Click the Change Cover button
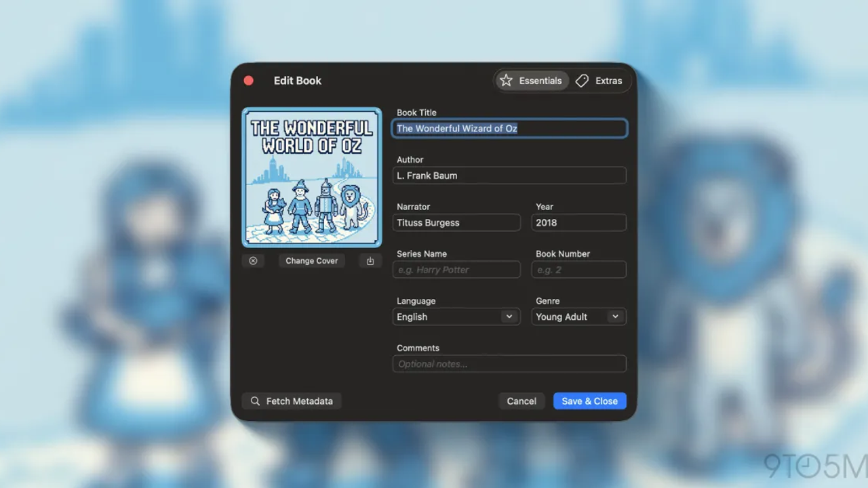The image size is (868, 488). [311, 260]
